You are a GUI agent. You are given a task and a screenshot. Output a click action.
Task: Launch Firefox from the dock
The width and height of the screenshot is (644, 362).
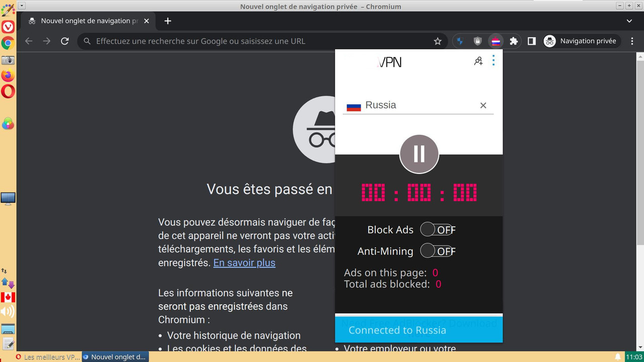point(8,75)
